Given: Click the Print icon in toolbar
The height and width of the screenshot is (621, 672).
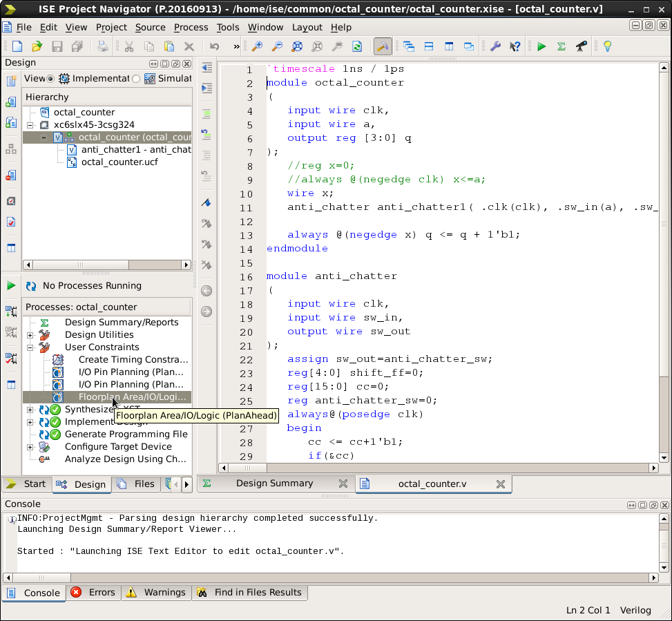Looking at the screenshot, I should 102,46.
